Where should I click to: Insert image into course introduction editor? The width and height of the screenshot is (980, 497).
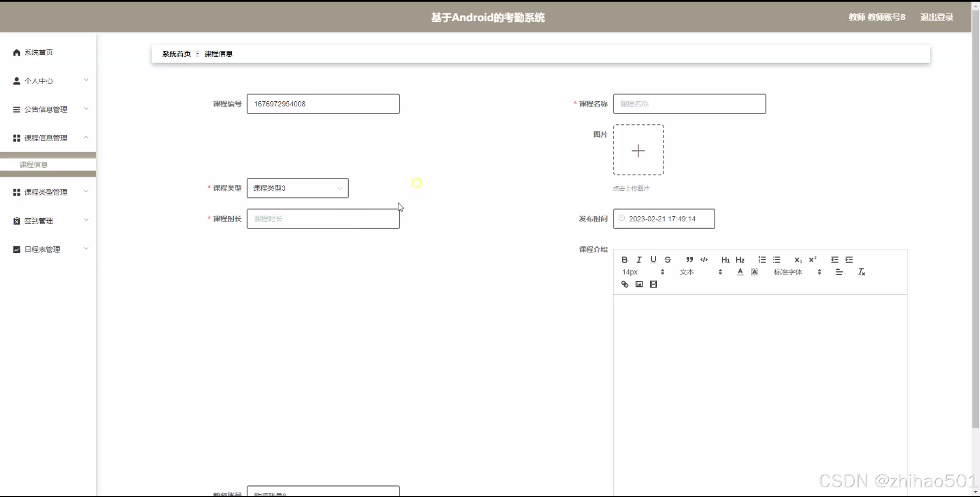(x=639, y=284)
